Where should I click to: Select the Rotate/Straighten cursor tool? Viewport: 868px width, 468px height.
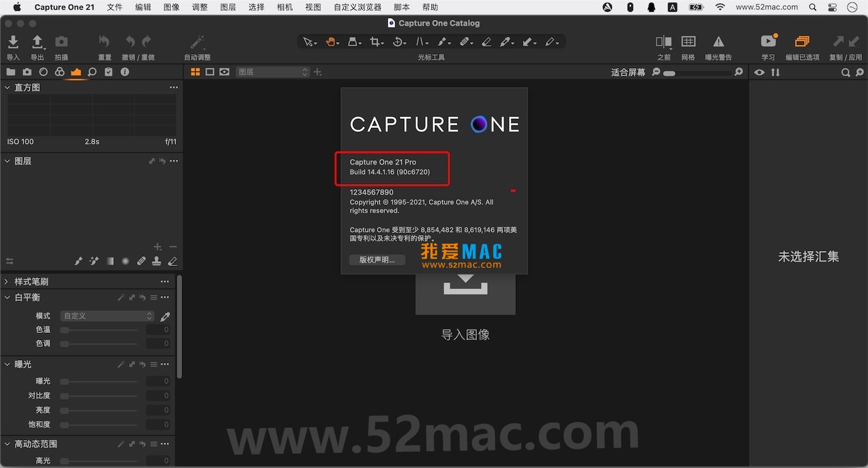click(398, 42)
